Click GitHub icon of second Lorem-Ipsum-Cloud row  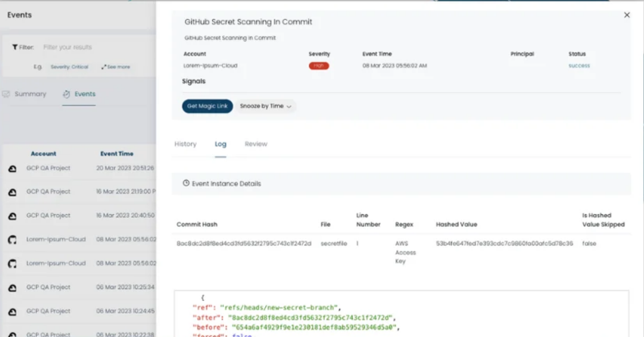13,264
